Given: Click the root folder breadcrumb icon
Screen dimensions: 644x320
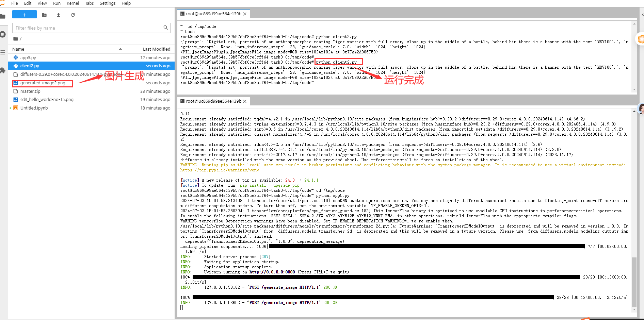Looking at the screenshot, I should coord(16,39).
